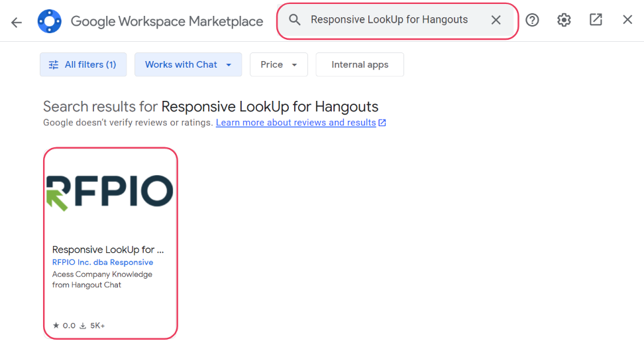Open the Google Workspace Marketplace logo
The image size is (644, 349).
(50, 21)
